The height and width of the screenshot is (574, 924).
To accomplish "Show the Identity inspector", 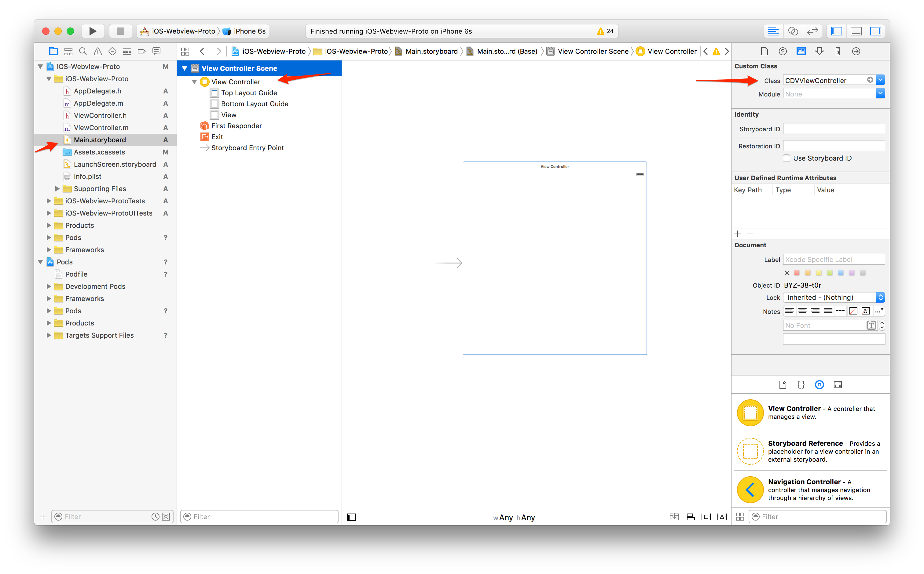I will [801, 51].
